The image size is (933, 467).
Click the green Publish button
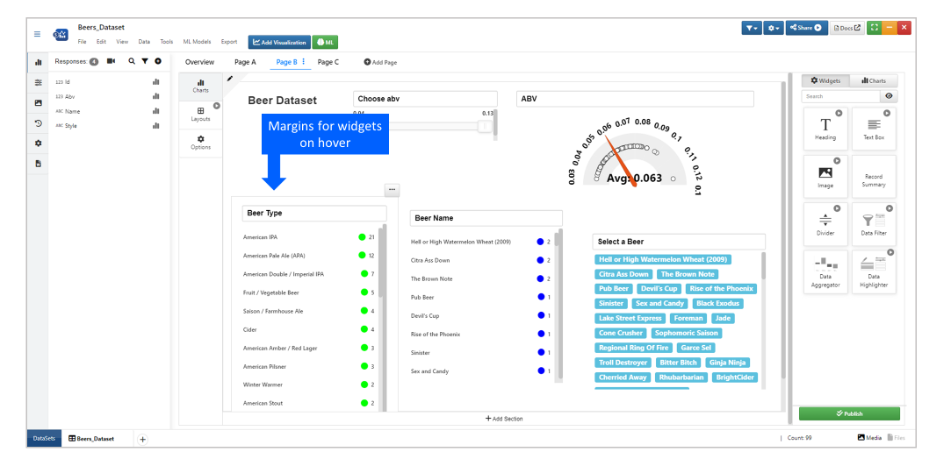point(849,413)
